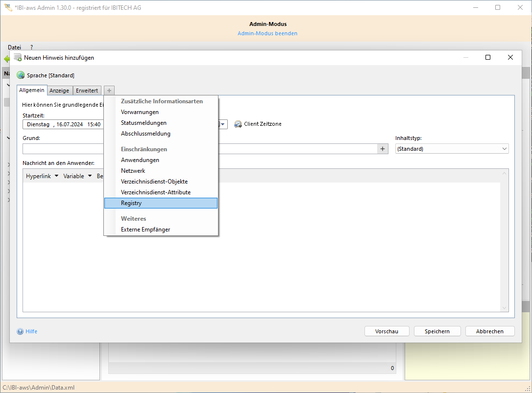The width and height of the screenshot is (532, 393).
Task: Open the Datei menu
Action: pyautogui.click(x=14, y=47)
